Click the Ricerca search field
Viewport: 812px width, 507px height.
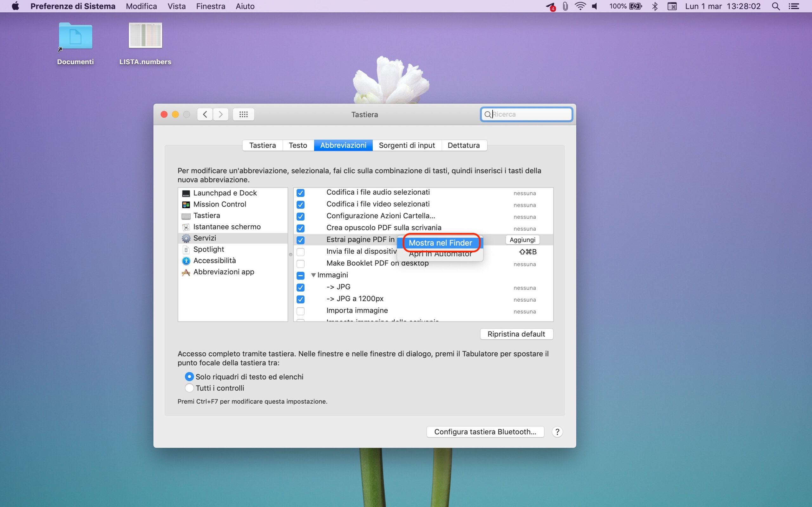tap(530, 114)
